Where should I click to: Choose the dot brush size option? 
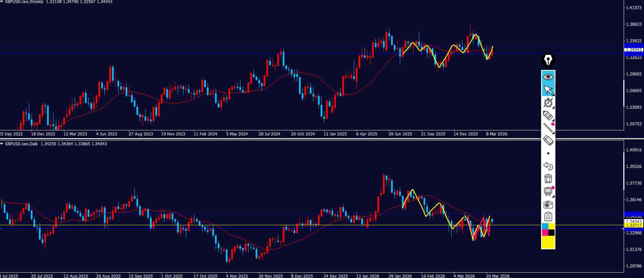(x=548, y=153)
